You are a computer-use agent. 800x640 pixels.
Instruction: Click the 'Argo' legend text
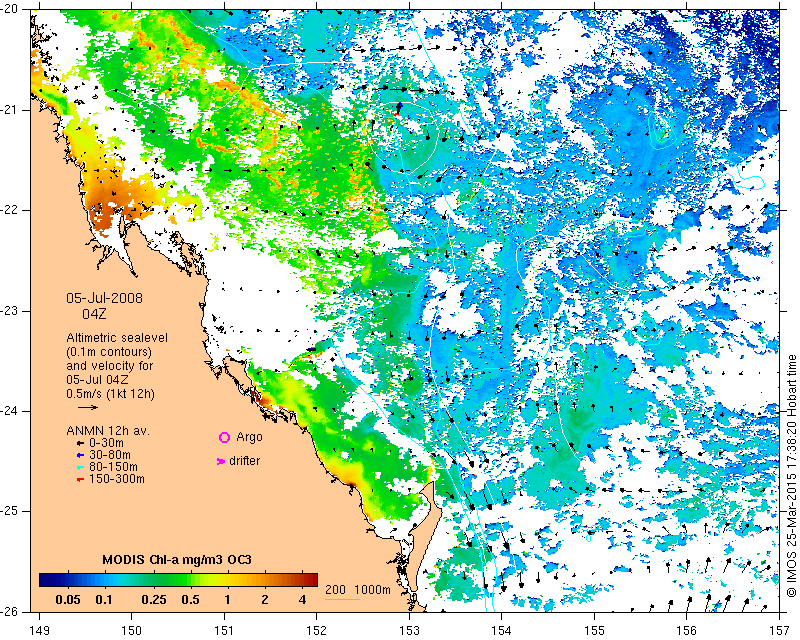click(249, 437)
